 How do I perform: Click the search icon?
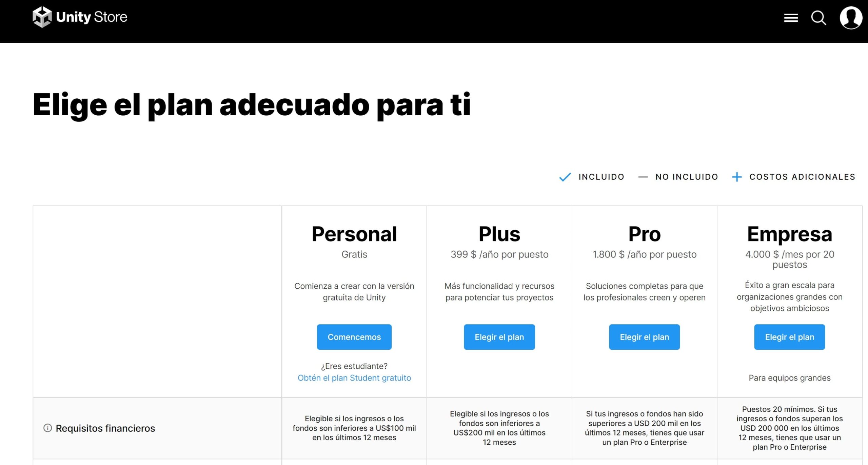820,17
